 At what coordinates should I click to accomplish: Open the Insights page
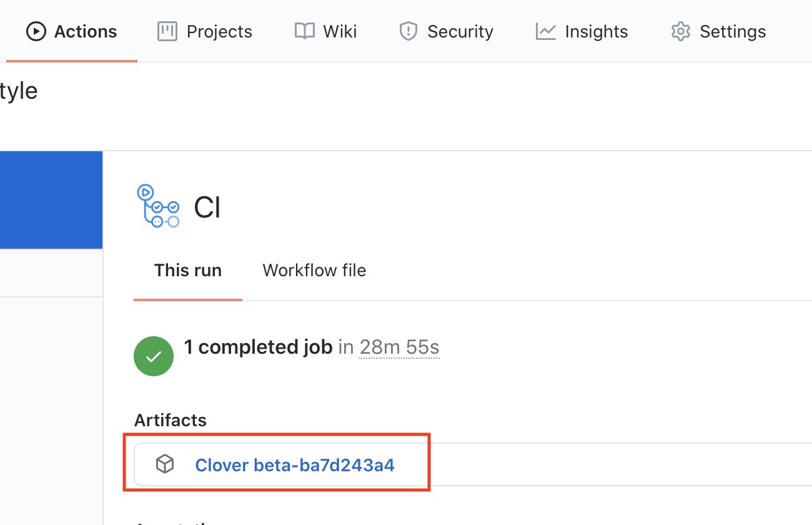tap(596, 31)
